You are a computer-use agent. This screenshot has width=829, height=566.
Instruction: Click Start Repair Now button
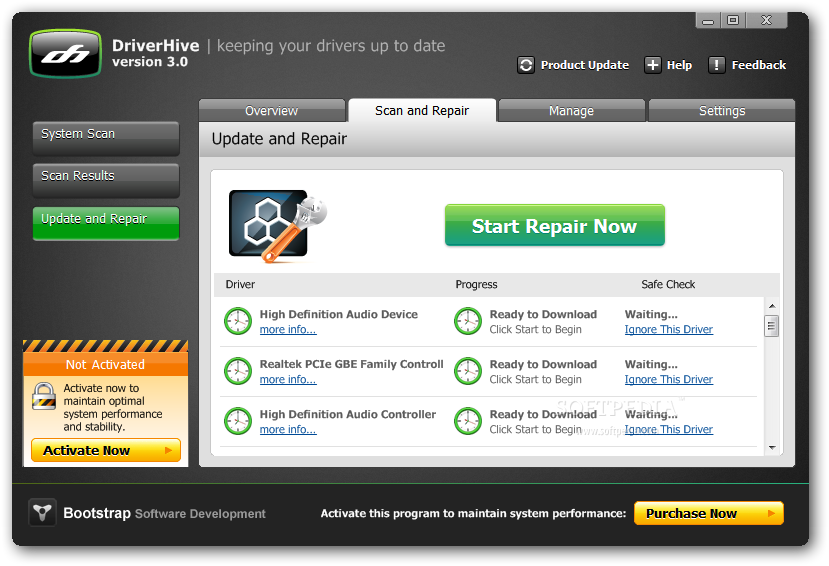coord(555,226)
